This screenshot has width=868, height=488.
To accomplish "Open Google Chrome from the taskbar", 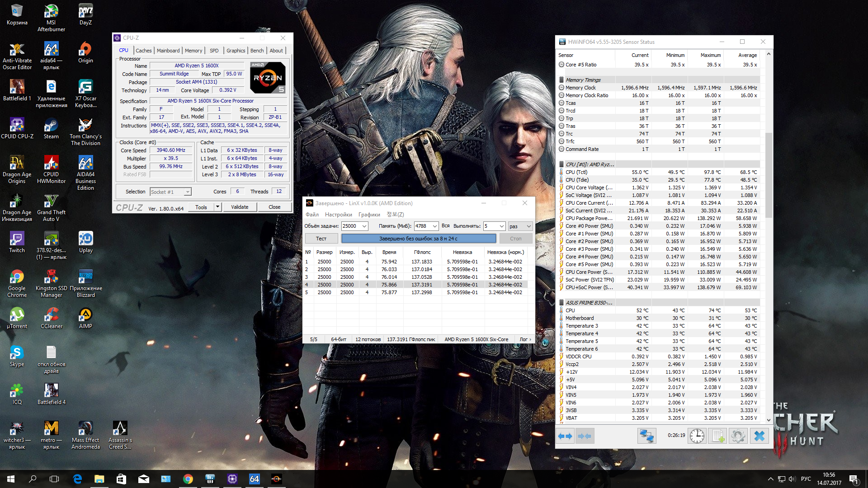I will click(x=188, y=479).
